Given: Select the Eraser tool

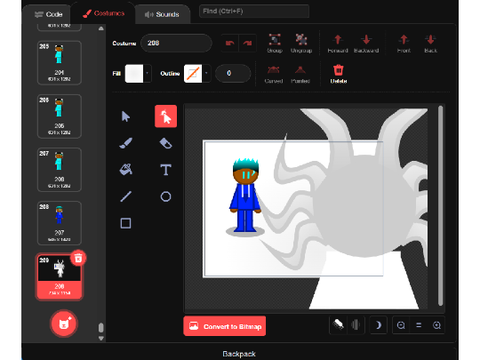Looking at the screenshot, I should [166, 143].
